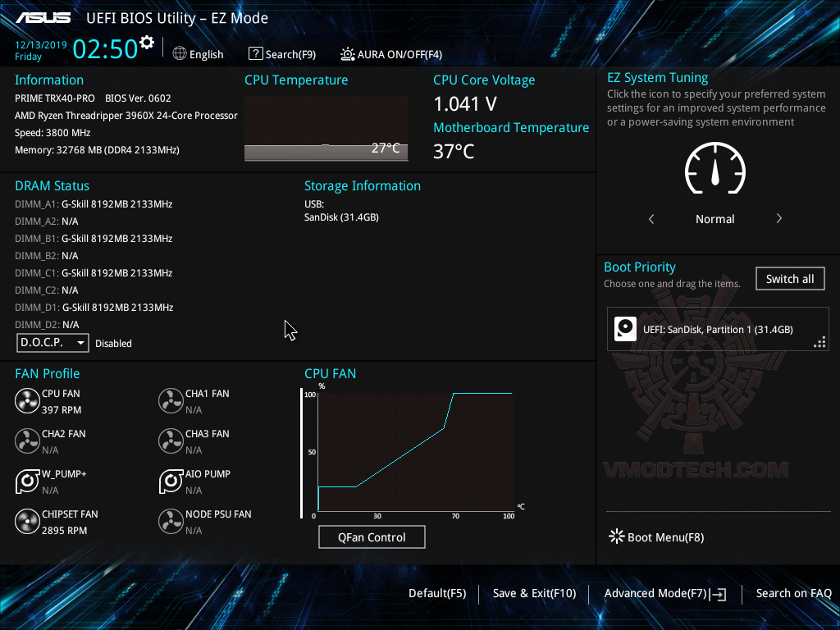Click the 1.041 V core voltage value
This screenshot has height=630, width=840.
465,104
